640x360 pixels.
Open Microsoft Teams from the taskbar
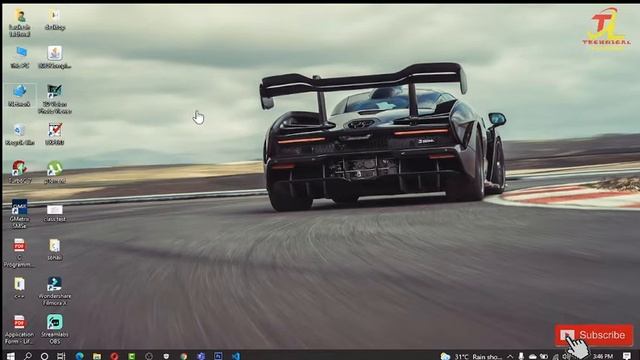(x=201, y=356)
